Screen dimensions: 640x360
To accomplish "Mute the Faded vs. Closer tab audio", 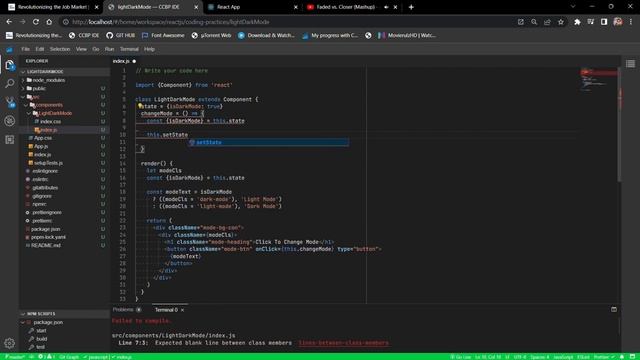I will (386, 7).
